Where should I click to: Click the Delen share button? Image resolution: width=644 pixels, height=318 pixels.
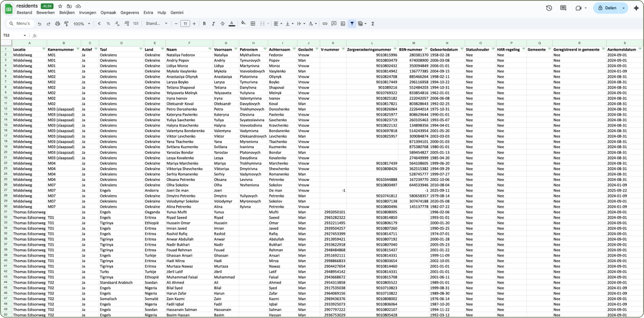click(607, 8)
